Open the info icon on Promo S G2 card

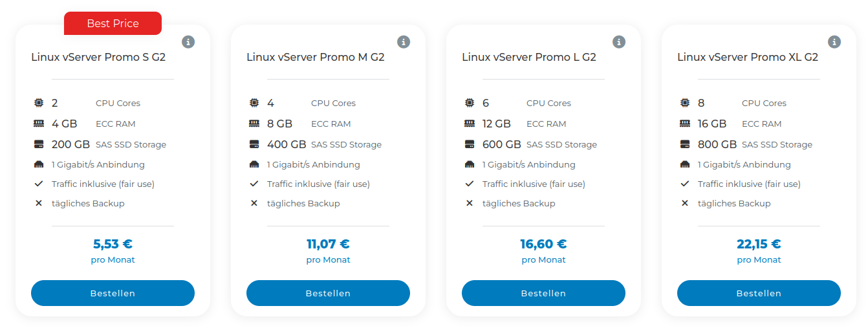pyautogui.click(x=188, y=42)
